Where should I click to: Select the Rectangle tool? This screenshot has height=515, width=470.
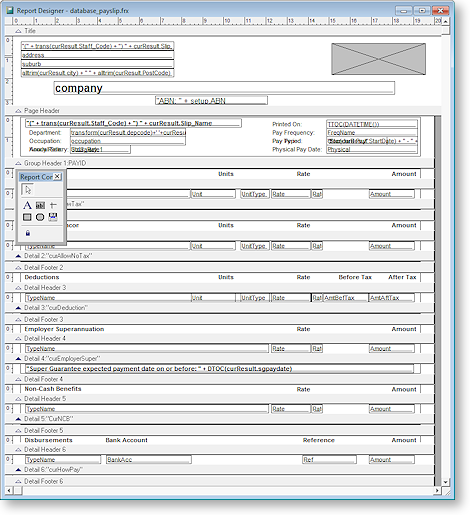tap(27, 217)
